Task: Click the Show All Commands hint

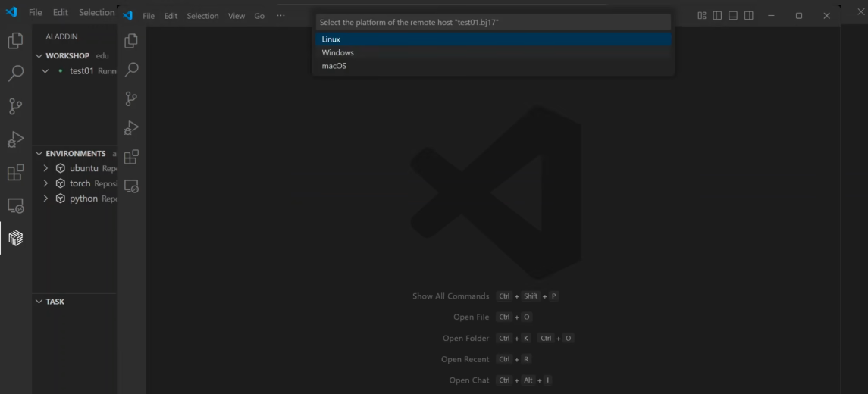Action: (x=450, y=296)
